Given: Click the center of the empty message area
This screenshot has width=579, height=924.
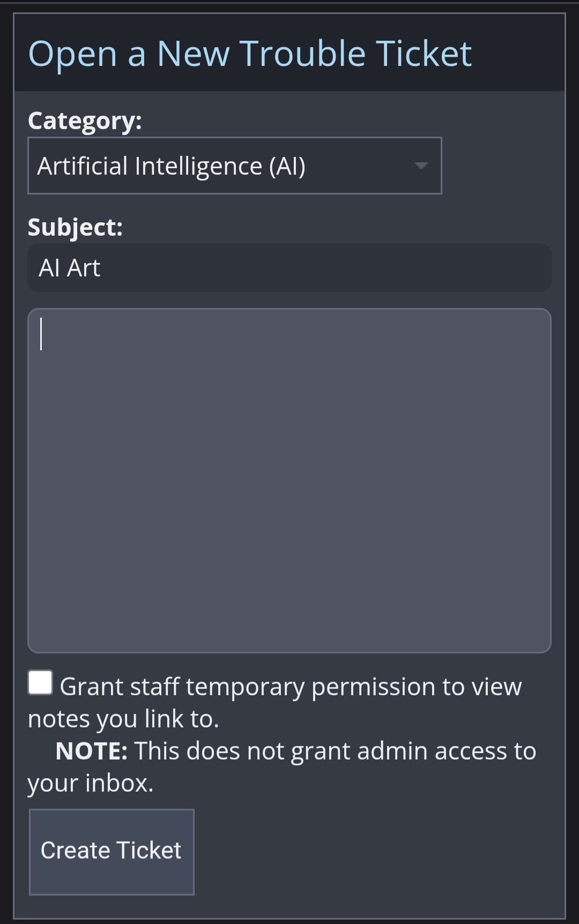Looking at the screenshot, I should click(x=289, y=480).
